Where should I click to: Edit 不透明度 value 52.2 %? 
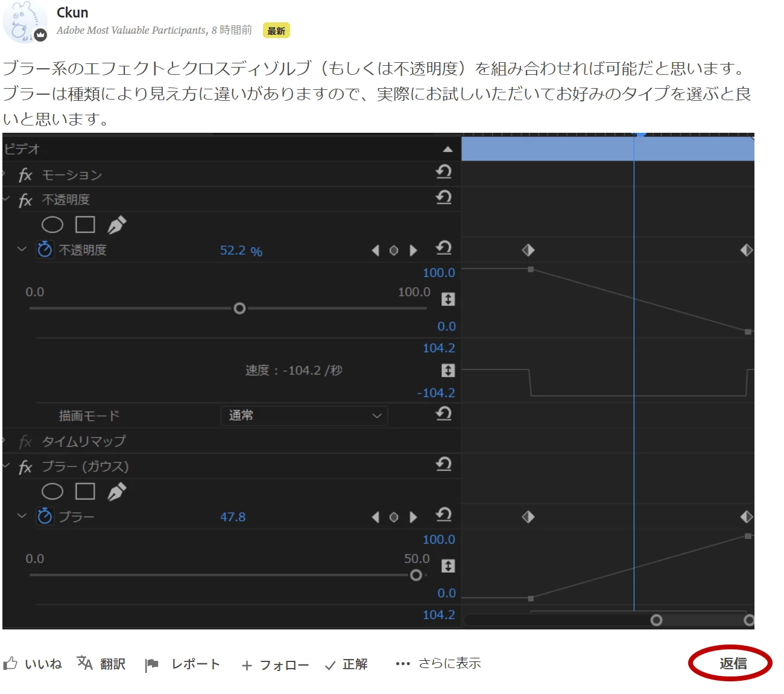241,250
